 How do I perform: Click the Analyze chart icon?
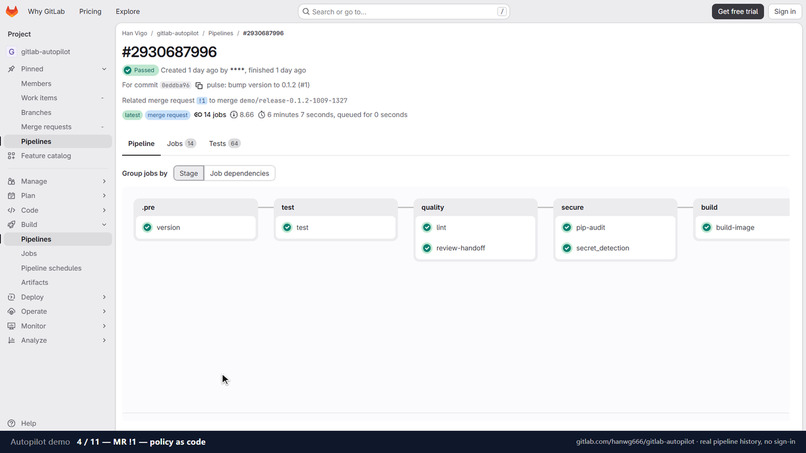pyautogui.click(x=11, y=340)
